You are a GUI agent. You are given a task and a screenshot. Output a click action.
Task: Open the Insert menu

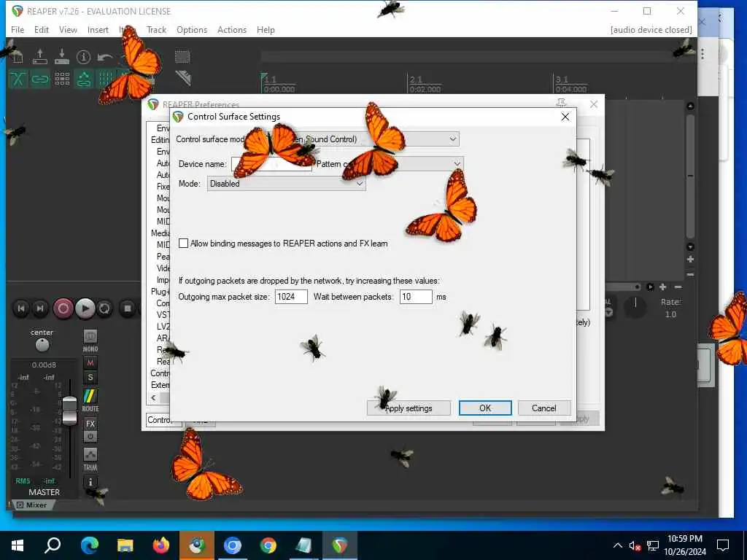[98, 29]
